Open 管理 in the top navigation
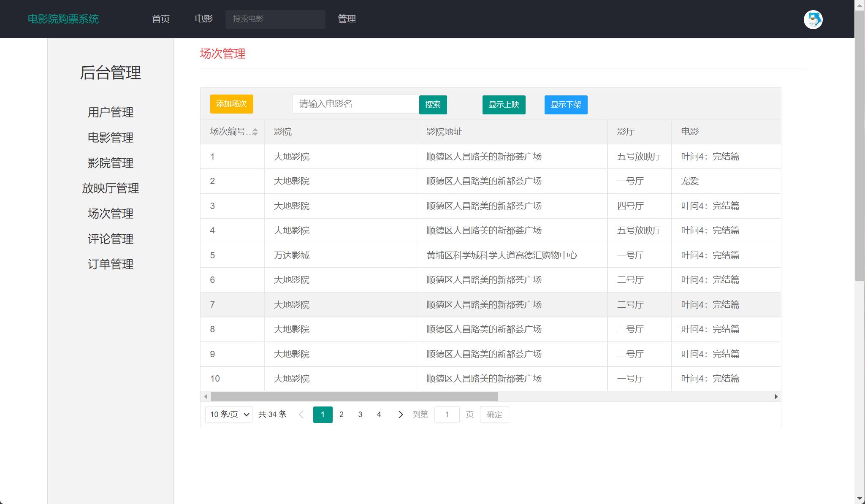This screenshot has height=504, width=865. click(x=347, y=19)
